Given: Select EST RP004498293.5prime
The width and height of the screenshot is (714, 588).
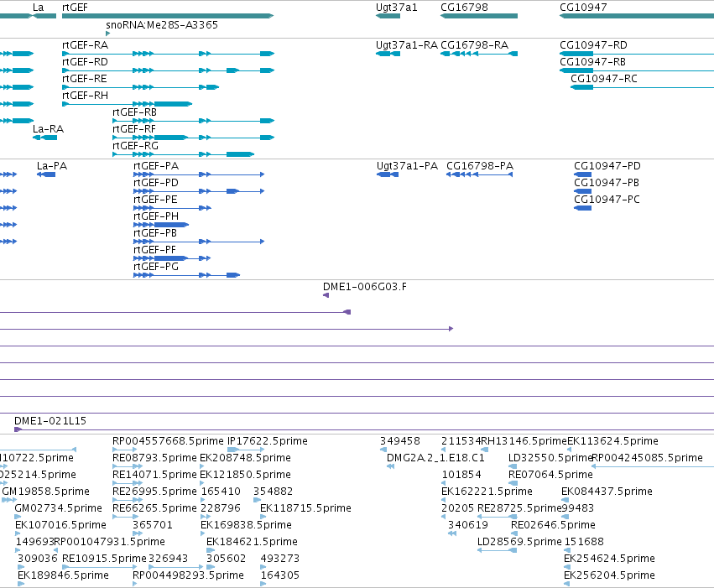Looking at the screenshot, I should pyautogui.click(x=135, y=585).
